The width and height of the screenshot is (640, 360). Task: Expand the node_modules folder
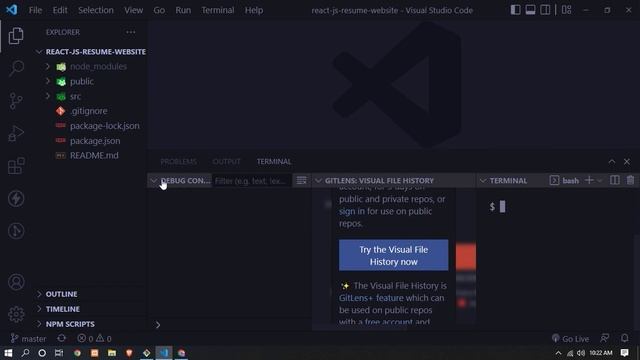pos(48,66)
